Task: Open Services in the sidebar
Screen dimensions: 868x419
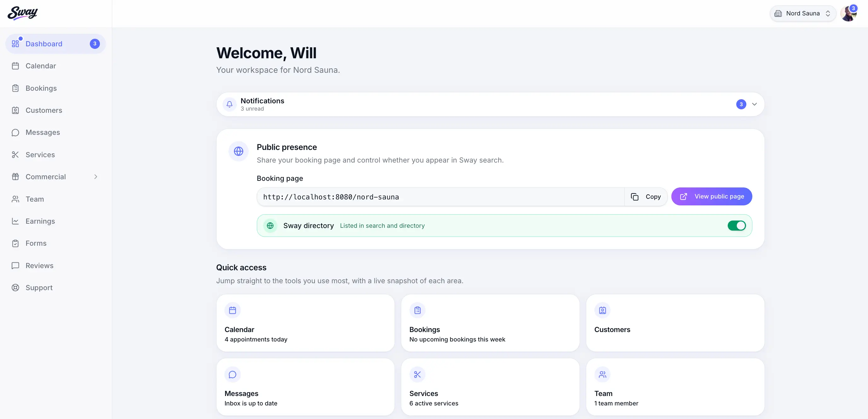Action: pyautogui.click(x=55, y=155)
